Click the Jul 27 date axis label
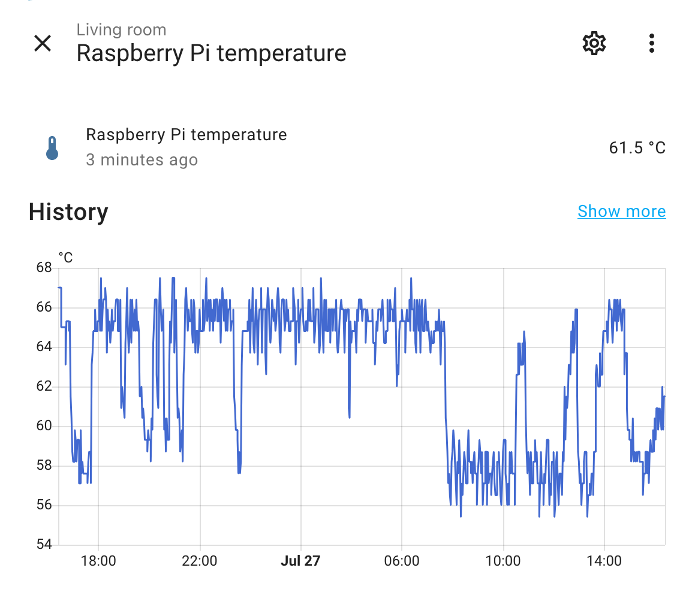 click(x=300, y=561)
